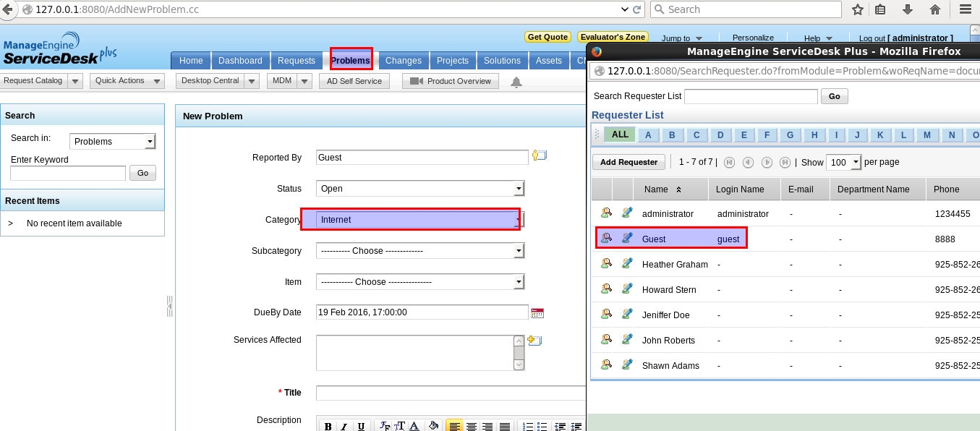Go to last page of requester list

click(x=785, y=163)
